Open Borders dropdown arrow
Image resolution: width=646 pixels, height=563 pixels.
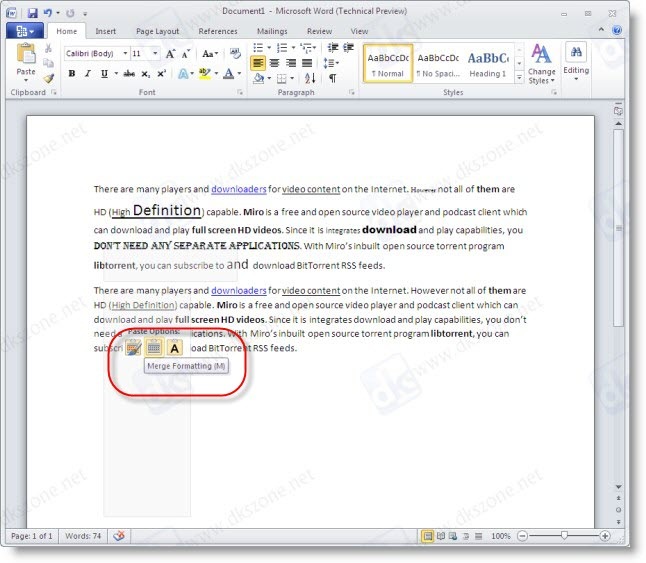coord(292,78)
